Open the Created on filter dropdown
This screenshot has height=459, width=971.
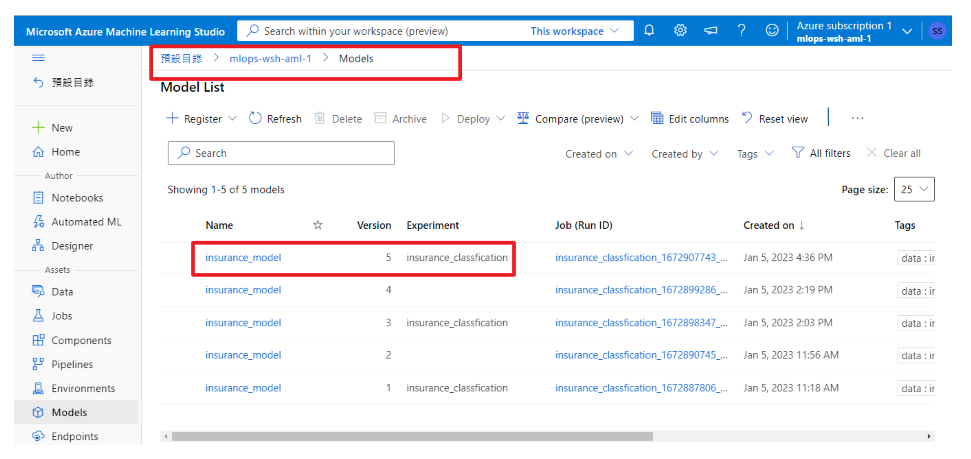point(598,154)
